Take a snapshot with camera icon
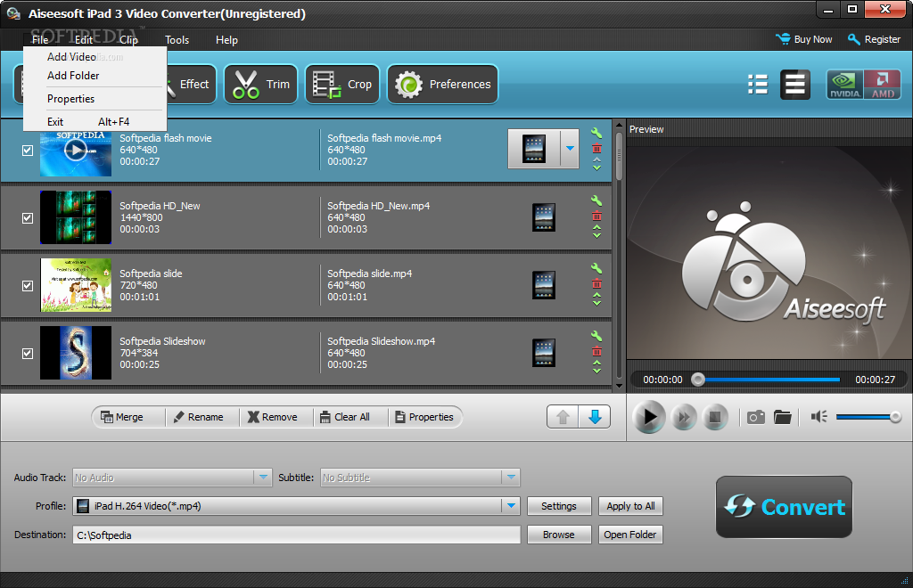This screenshot has width=913, height=588. point(756,417)
